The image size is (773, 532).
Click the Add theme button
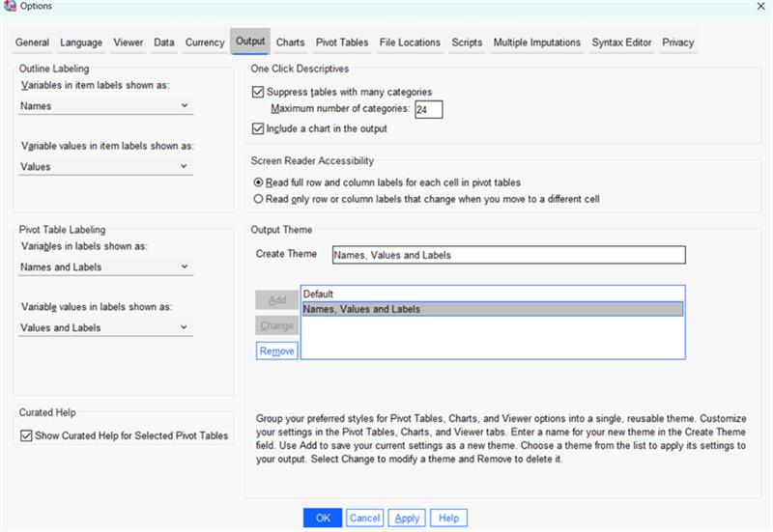click(x=277, y=299)
